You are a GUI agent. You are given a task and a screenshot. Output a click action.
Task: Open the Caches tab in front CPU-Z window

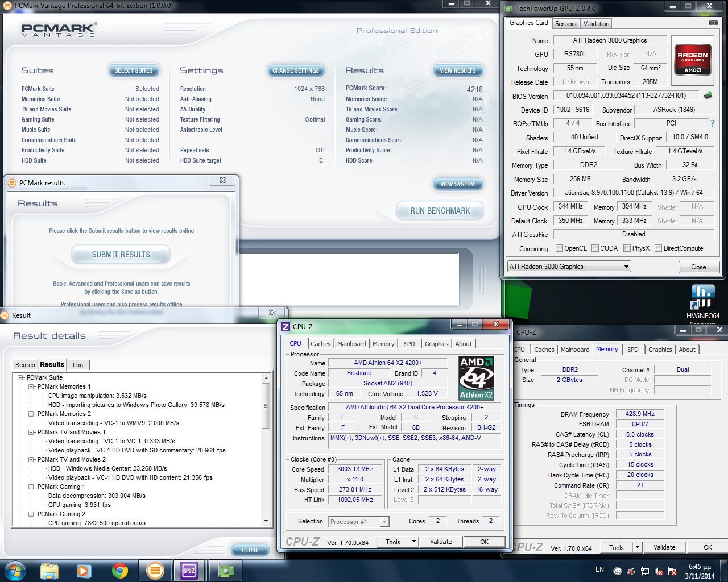pos(321,344)
